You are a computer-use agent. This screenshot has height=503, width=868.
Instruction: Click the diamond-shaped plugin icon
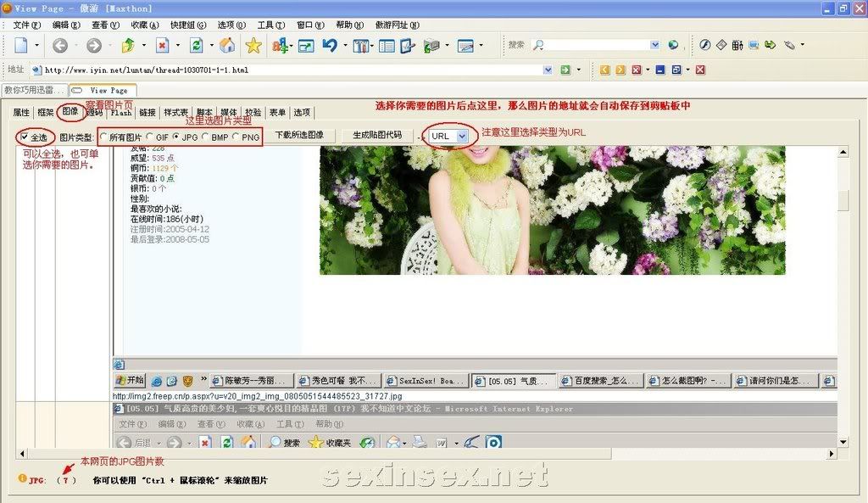point(721,45)
